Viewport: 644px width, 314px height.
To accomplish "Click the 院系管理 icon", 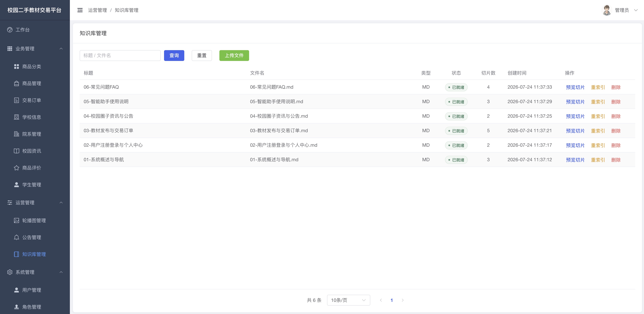I will tap(17, 134).
